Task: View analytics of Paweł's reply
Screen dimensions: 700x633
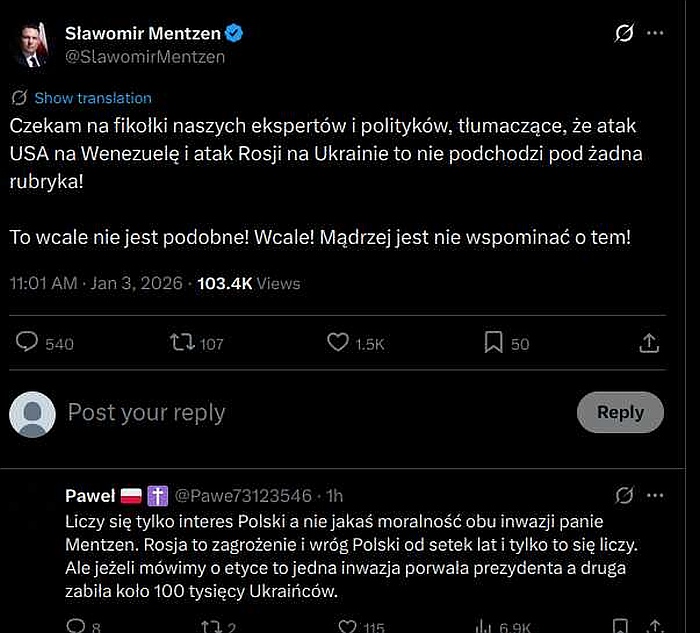Action: [x=482, y=626]
